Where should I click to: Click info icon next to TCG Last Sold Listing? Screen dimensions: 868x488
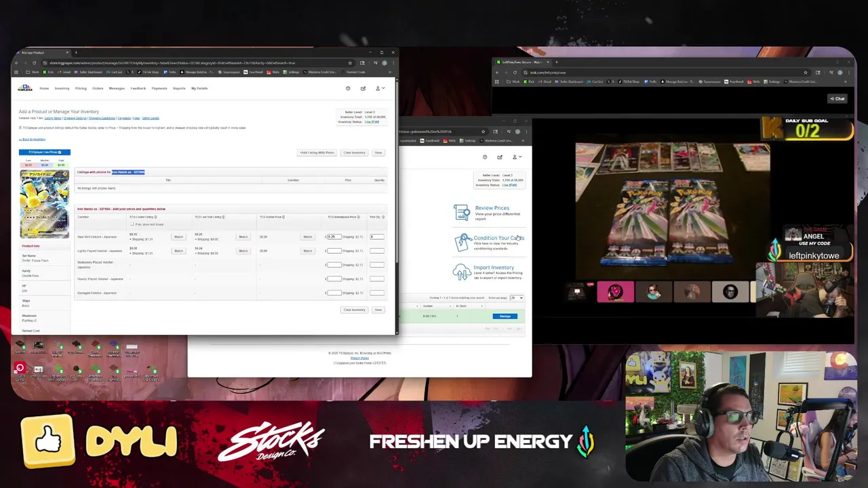pyautogui.click(x=223, y=217)
